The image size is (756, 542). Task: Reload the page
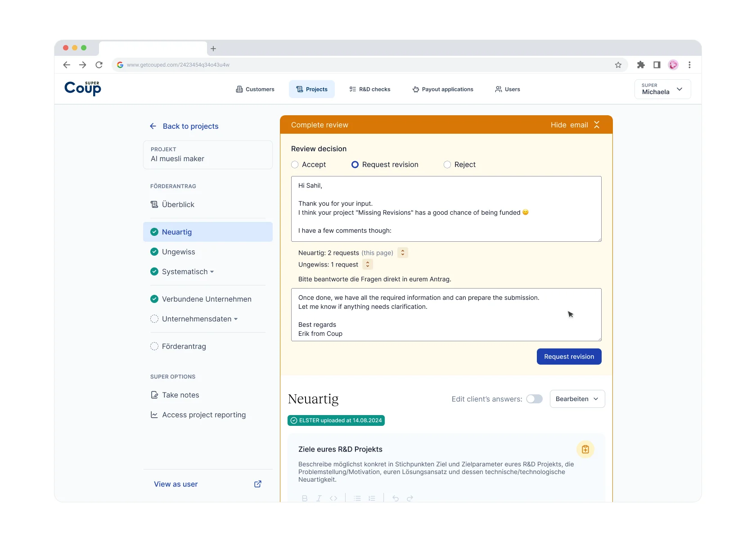(x=99, y=65)
